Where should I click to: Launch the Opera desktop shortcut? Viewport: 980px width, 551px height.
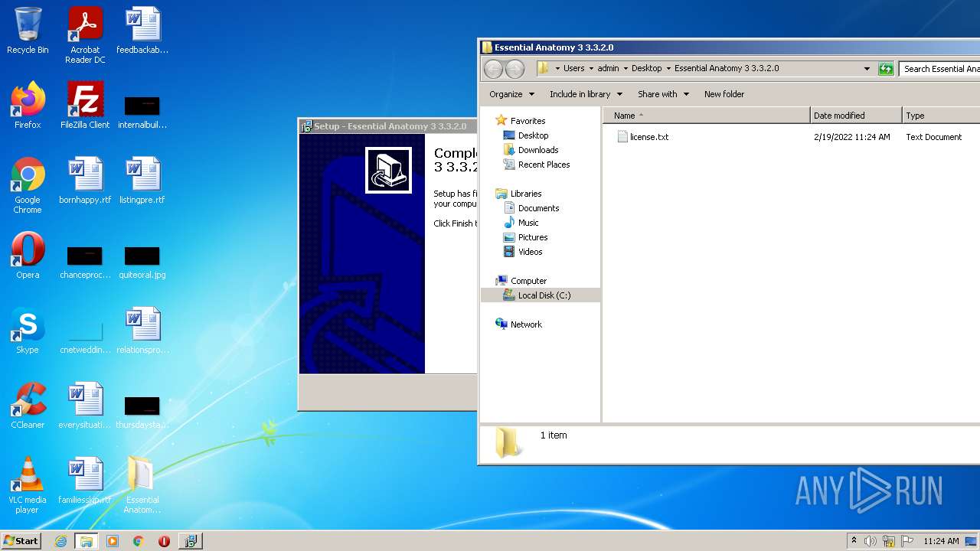[28, 256]
